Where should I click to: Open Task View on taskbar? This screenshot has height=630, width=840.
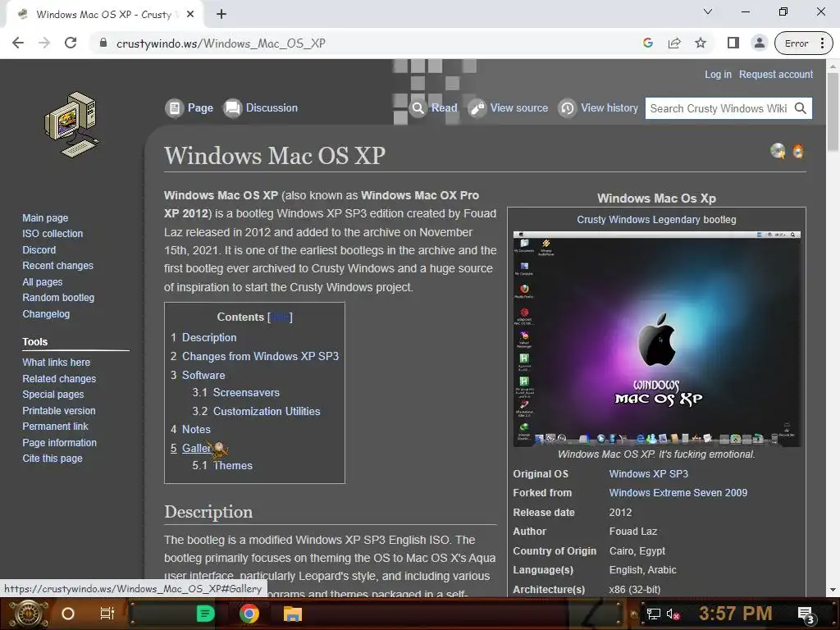(107, 614)
